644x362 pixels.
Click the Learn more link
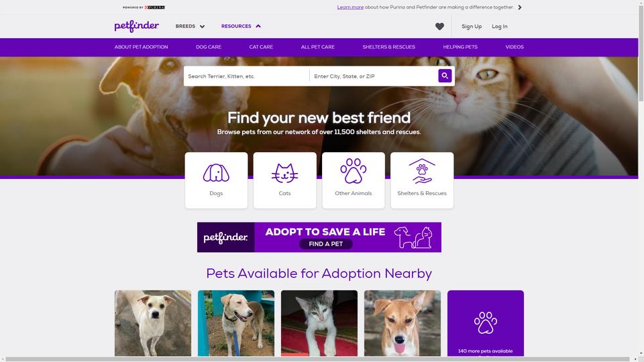(350, 7)
